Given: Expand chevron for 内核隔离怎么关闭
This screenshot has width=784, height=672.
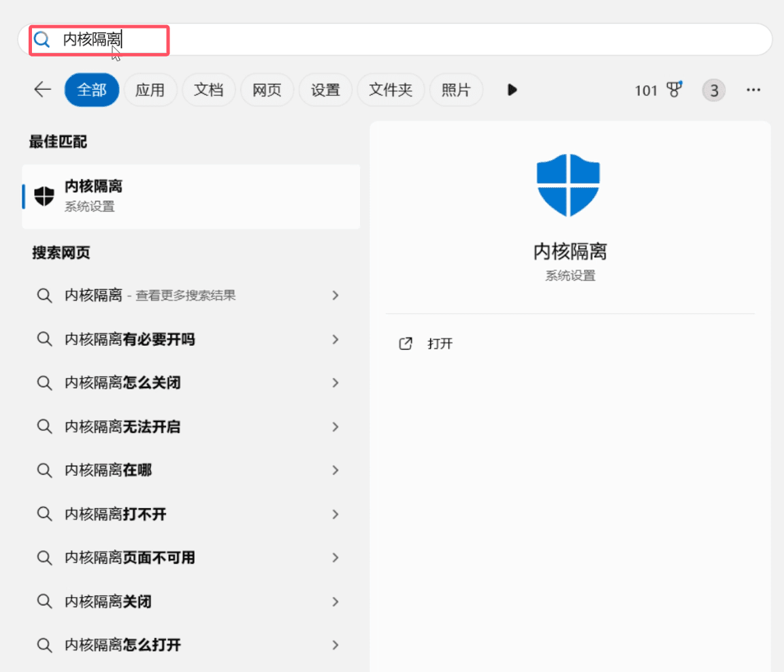Looking at the screenshot, I should click(x=336, y=383).
